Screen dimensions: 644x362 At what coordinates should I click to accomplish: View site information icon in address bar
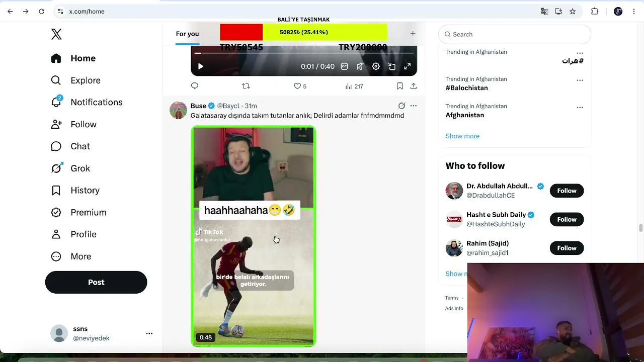click(x=60, y=11)
